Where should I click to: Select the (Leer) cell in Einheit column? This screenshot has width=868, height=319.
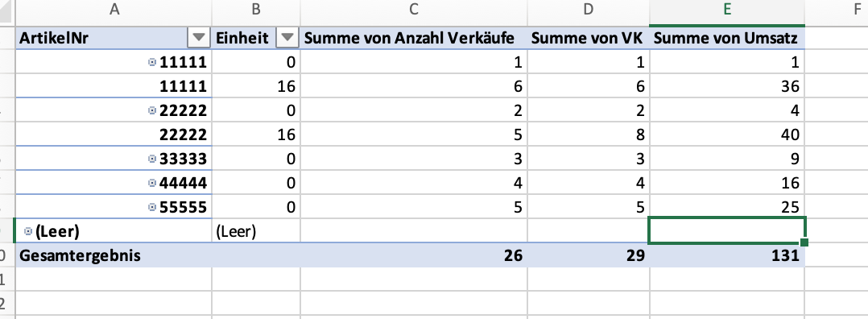point(256,231)
